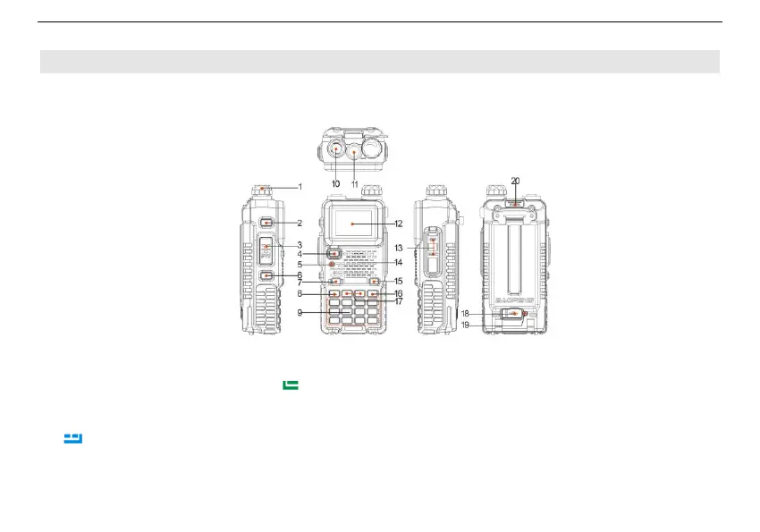Screen dimensions: 760x532
Task: Select callout number 2 in the diagram
Action: point(300,223)
